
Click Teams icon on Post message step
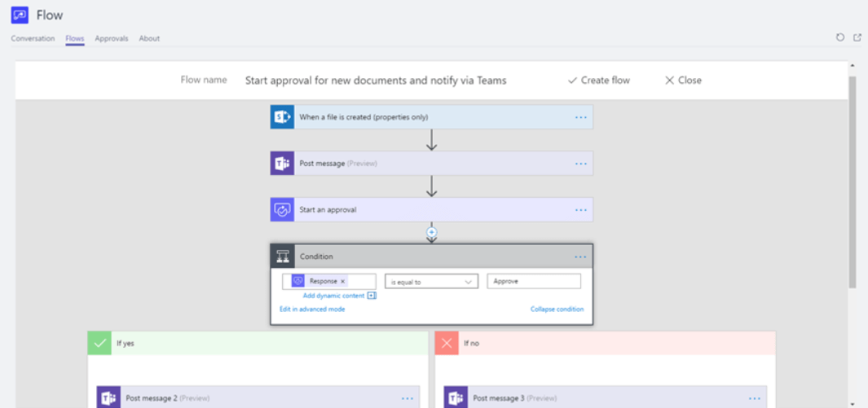coord(282,164)
